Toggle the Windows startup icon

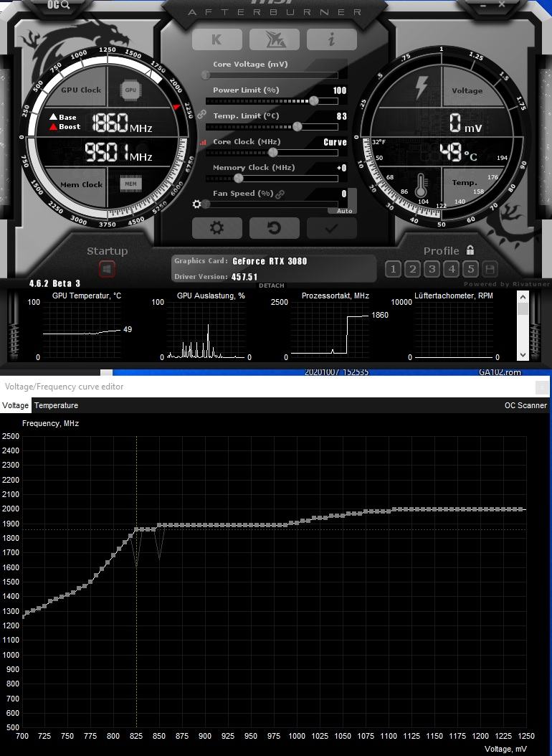point(107,269)
